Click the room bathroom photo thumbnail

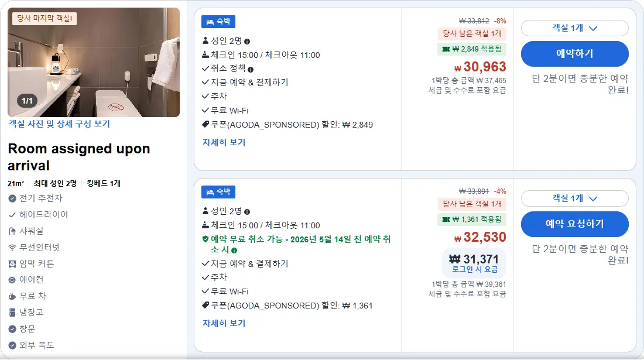[94, 63]
